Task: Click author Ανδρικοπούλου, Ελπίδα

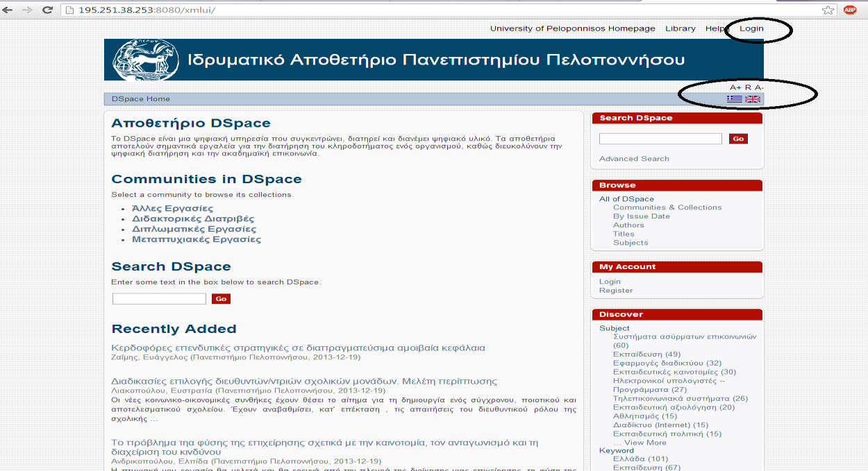Action: click(x=160, y=461)
